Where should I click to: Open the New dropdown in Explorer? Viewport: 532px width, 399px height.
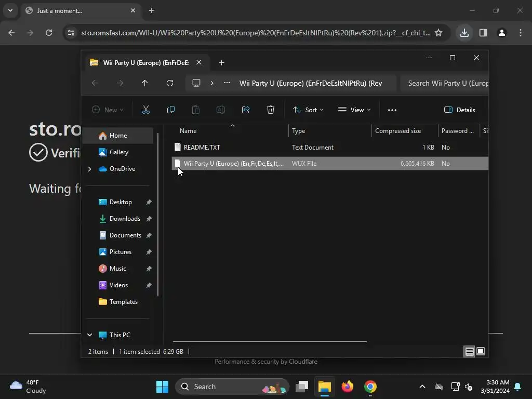(108, 110)
